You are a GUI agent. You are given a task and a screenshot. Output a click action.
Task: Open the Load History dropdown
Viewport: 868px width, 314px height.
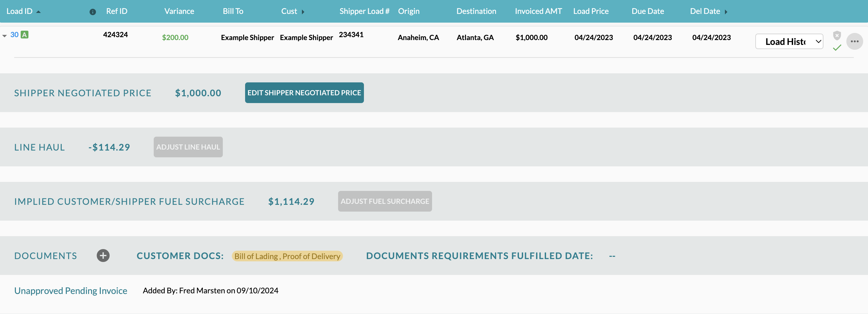click(x=789, y=41)
